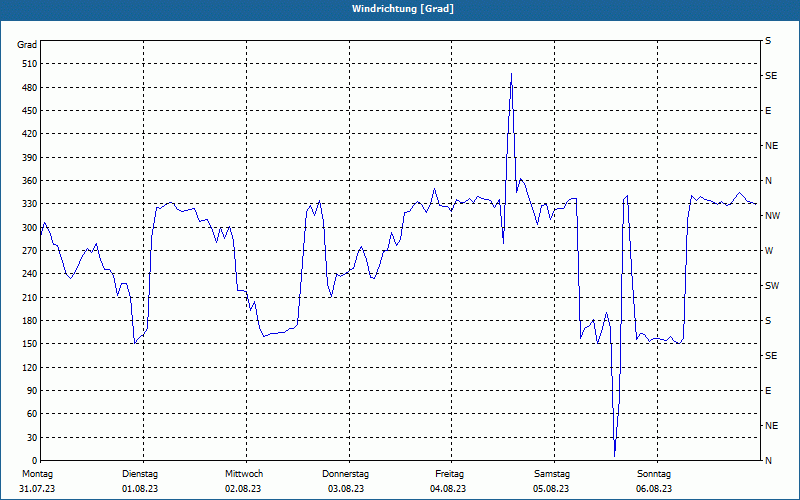Click the chart title "Windrichtung [Grad]"
This screenshot has height=500, width=800.
click(403, 9)
